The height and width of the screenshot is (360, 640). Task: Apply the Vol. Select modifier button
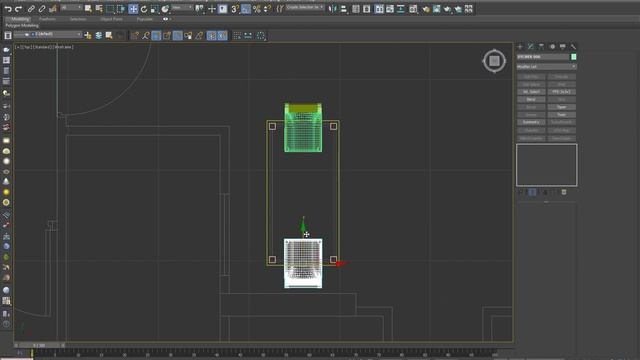tap(531, 92)
